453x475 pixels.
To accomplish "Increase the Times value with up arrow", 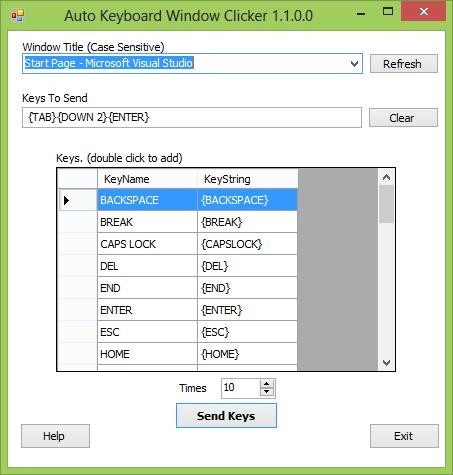I will click(x=267, y=384).
